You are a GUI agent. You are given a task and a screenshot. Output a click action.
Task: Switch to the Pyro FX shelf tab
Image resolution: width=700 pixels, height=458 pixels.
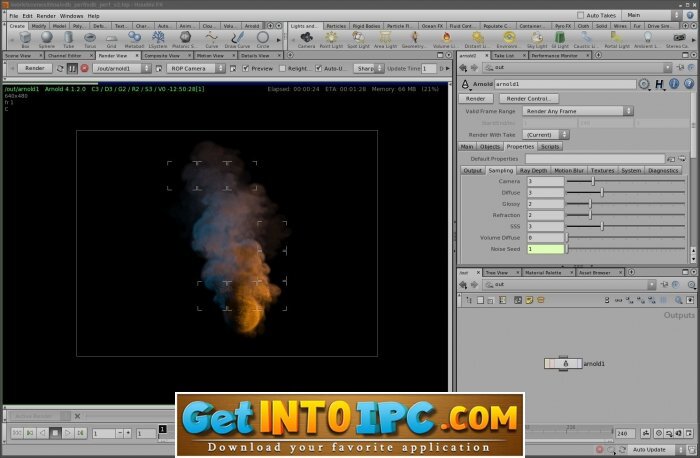563,26
